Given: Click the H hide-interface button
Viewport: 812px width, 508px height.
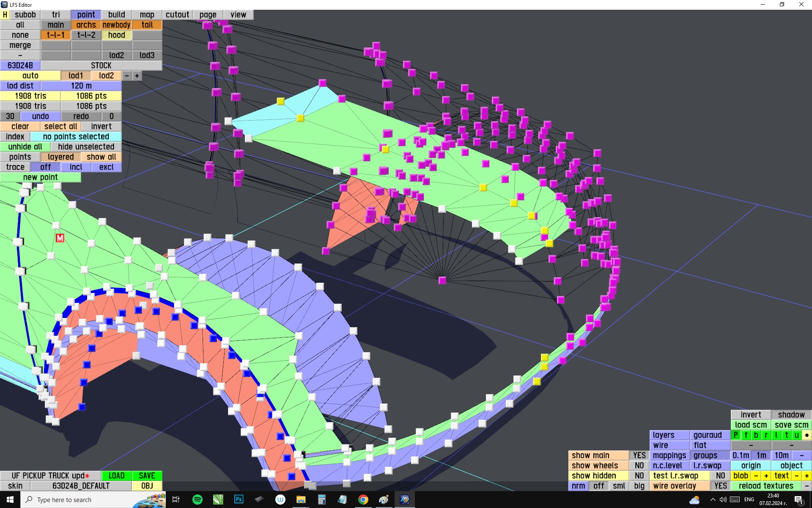Looking at the screenshot, I should click(5, 14).
